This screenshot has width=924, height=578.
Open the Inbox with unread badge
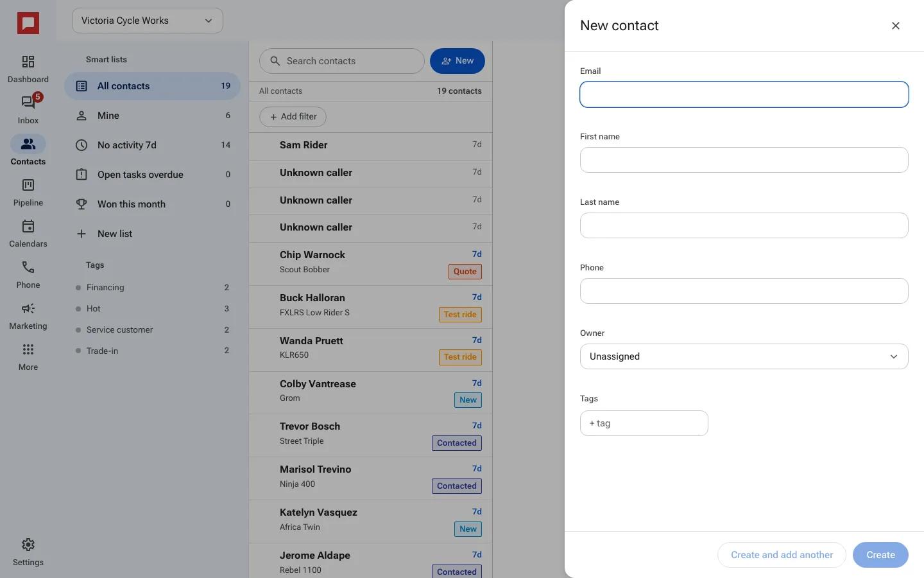[x=28, y=110]
